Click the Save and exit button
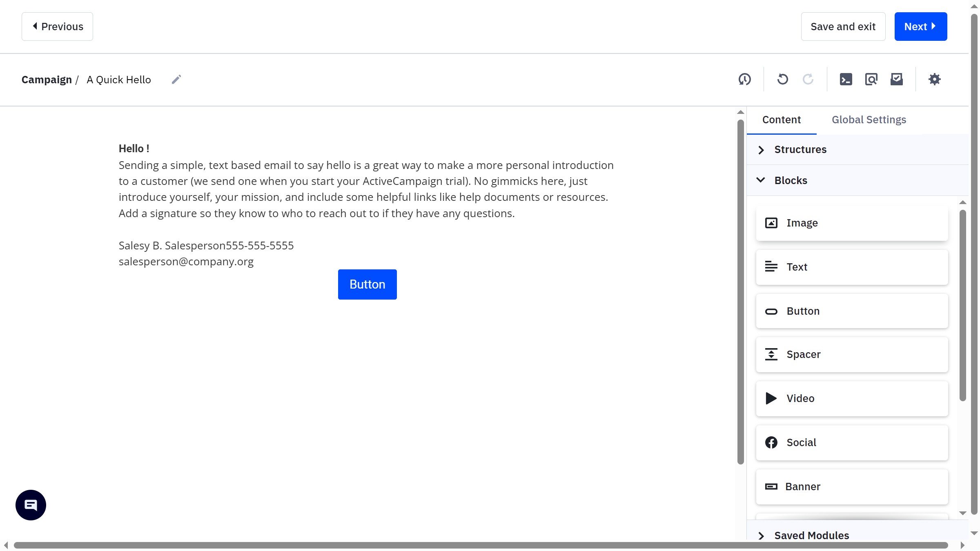Viewport: 980px width, 551px height. (x=843, y=27)
